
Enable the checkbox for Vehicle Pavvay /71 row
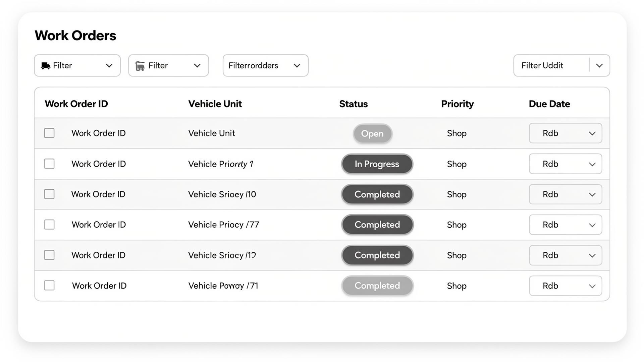49,286
